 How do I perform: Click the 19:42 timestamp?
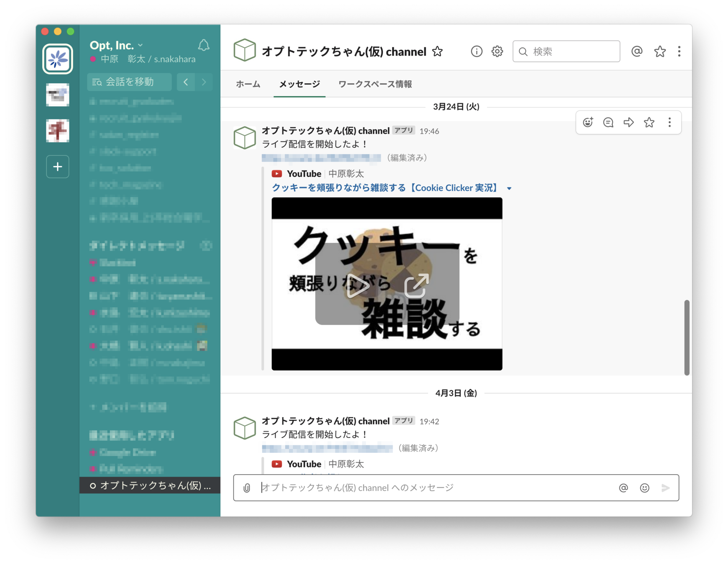pos(429,422)
